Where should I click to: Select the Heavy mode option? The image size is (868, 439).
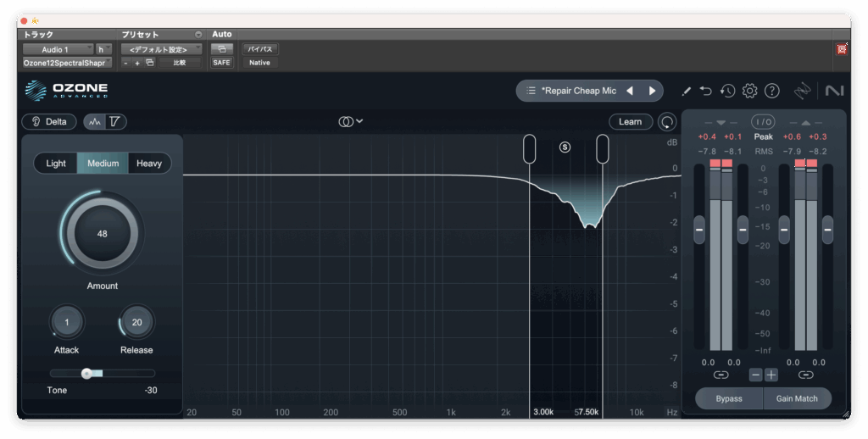[149, 164]
